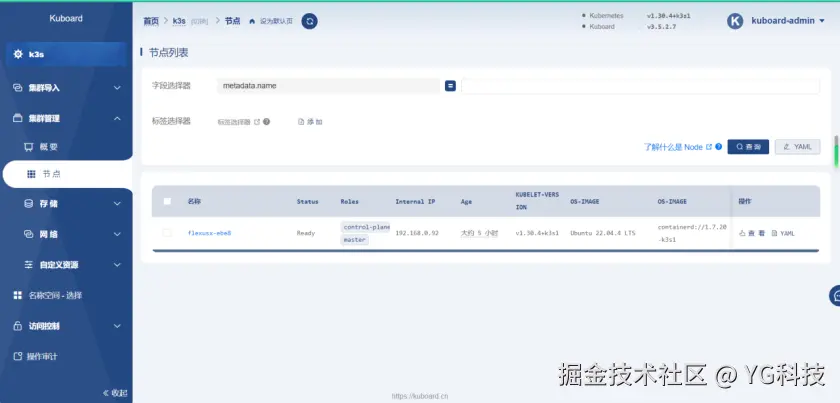Click the storage (存储) database icon
Viewport: 840px width, 403px height.
pos(29,204)
